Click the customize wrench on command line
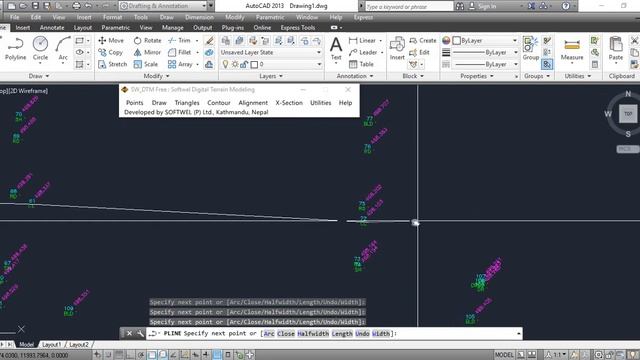 140,333
